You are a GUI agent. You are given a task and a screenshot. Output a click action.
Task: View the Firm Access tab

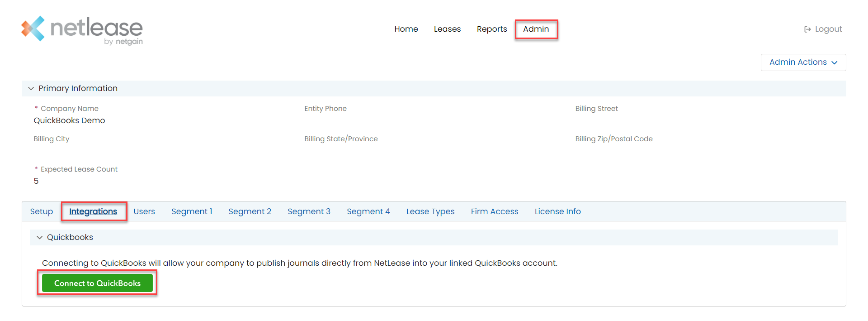[x=495, y=211]
